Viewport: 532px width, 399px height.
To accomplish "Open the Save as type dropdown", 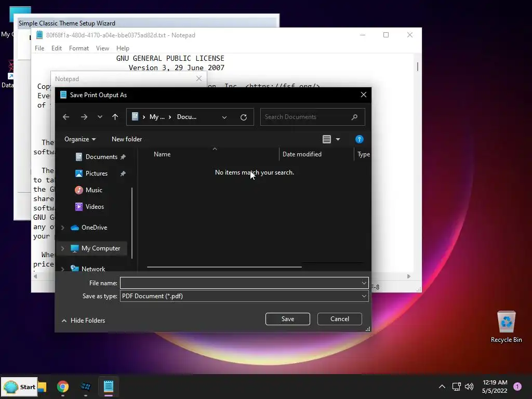I will point(244,296).
